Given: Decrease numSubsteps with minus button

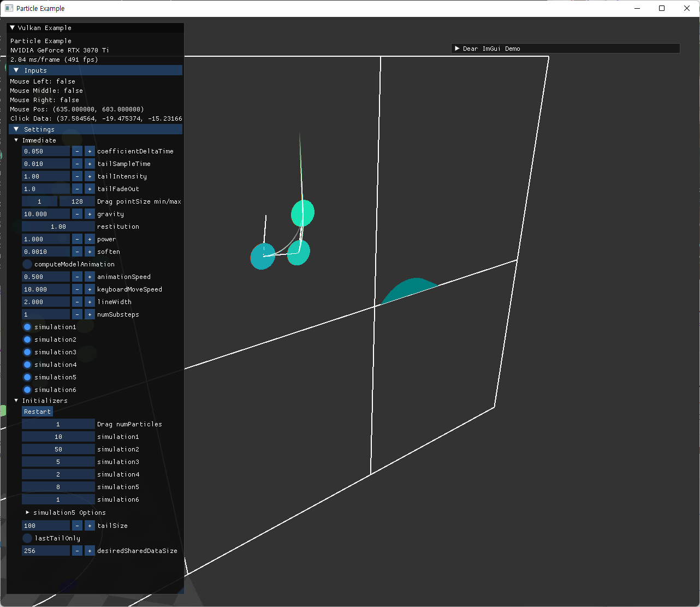Looking at the screenshot, I should click(x=77, y=314).
